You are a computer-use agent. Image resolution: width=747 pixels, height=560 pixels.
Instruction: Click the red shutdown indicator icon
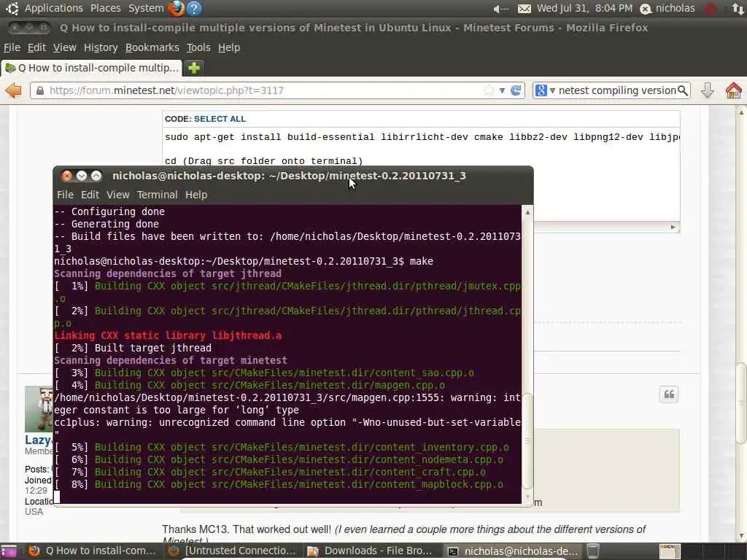tap(711, 9)
